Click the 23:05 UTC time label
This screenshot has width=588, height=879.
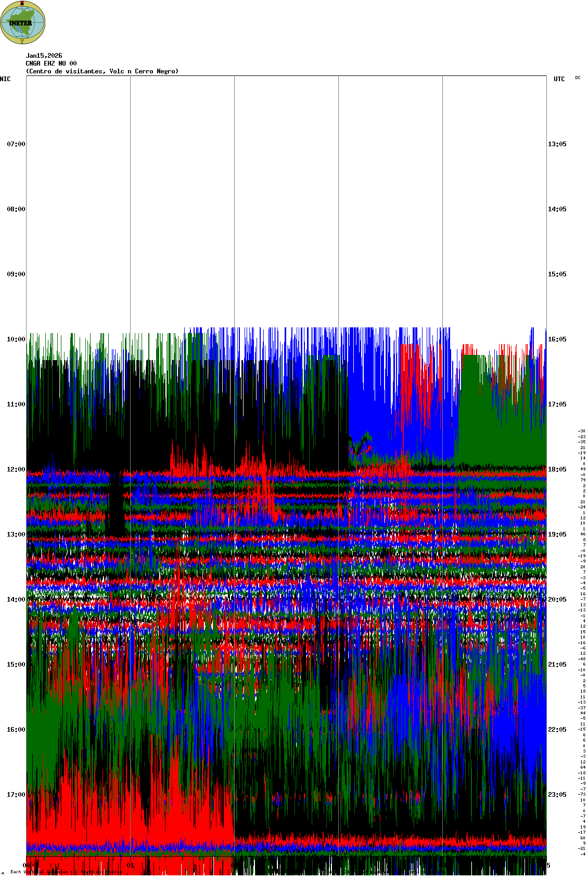coord(557,795)
